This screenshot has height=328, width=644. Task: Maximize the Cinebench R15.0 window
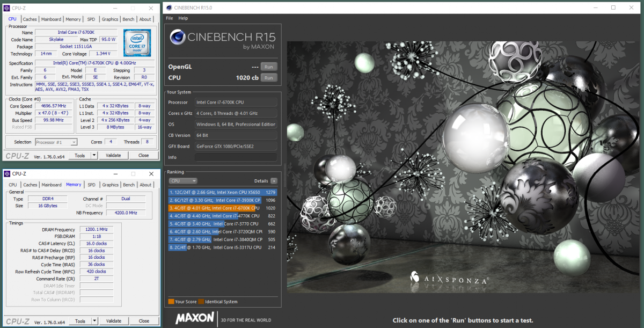point(613,8)
